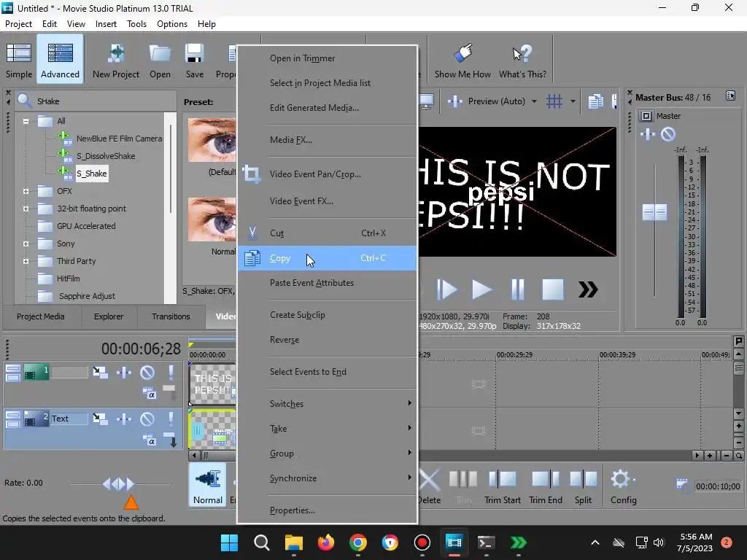Choose Paste Event Attributes

click(328, 283)
